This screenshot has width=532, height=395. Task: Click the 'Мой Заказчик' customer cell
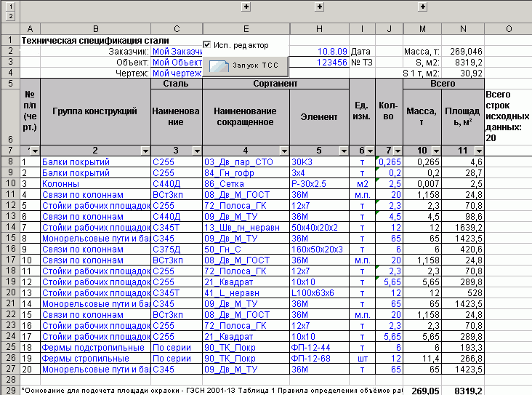tap(177, 52)
